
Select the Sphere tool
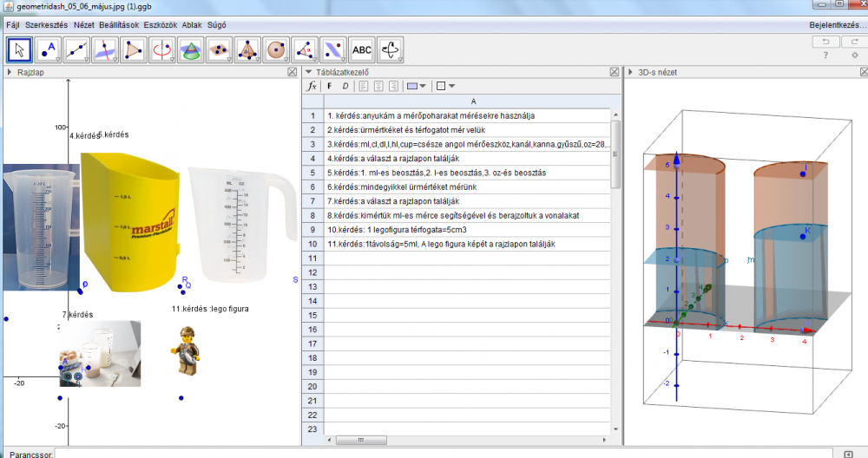[x=276, y=49]
